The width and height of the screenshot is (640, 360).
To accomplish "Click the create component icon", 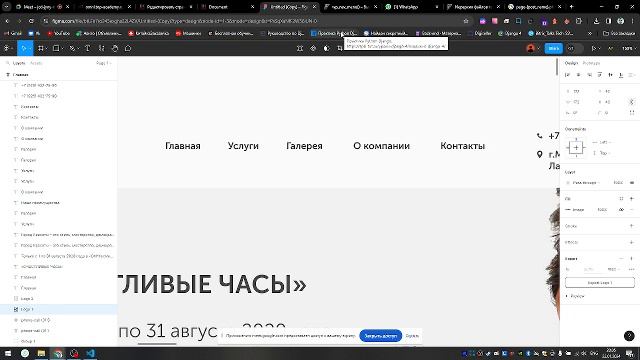I will coord(313,48).
